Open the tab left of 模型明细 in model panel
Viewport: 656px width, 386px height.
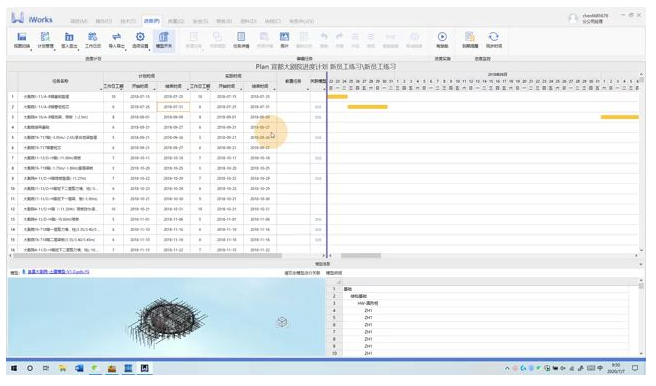302,273
